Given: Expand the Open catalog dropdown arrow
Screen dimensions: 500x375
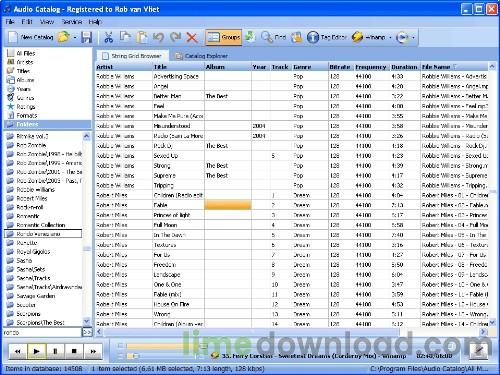Looking at the screenshot, I should 75,37.
